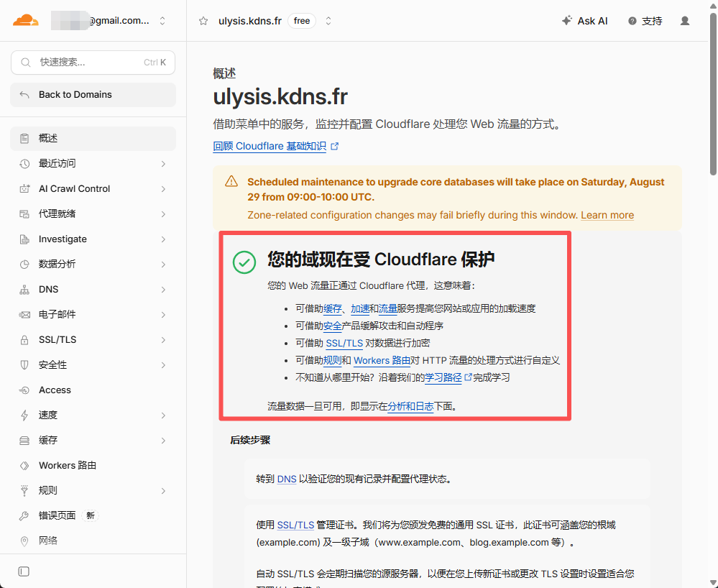Open 回顾 Cloudflare 基础知识 link

(270, 146)
